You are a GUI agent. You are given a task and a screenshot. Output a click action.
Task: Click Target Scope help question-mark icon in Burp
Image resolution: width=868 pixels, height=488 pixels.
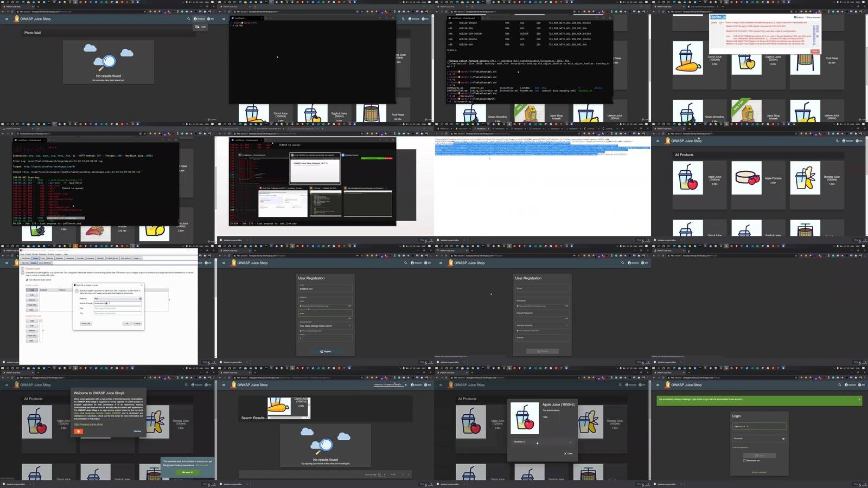coord(23,268)
